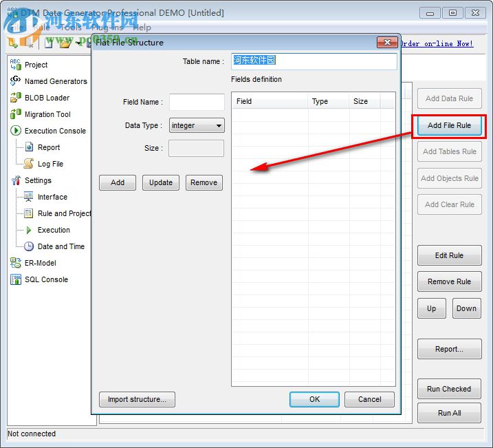Open the Tools menu
The image size is (493, 448).
71,28
